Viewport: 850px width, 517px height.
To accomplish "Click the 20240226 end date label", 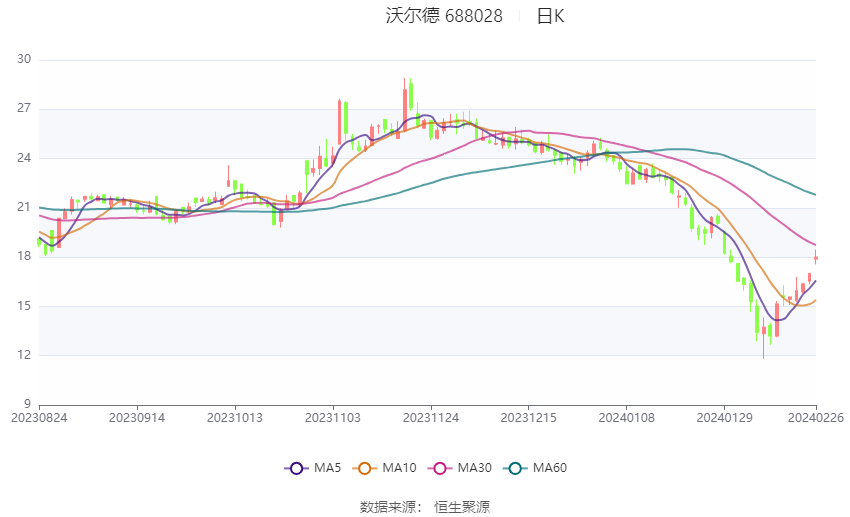I will click(816, 418).
